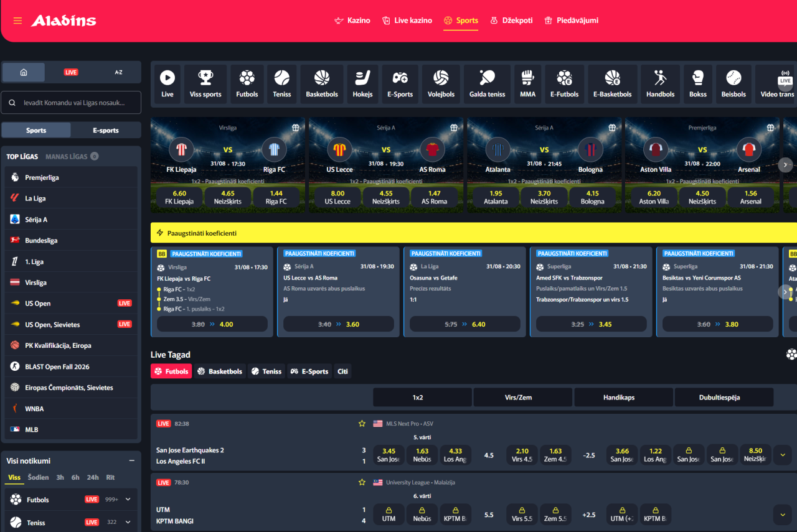Bet on San Jose at 3.45
The image size is (797, 532).
389,455
